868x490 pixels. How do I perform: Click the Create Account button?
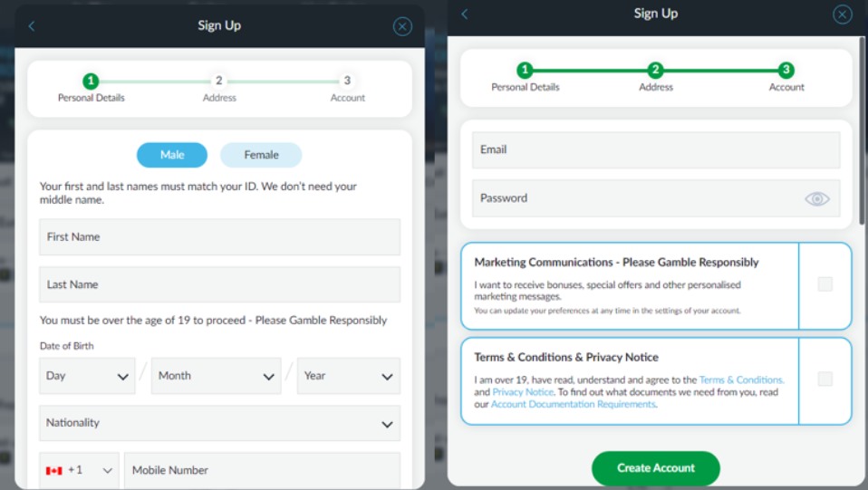point(655,468)
